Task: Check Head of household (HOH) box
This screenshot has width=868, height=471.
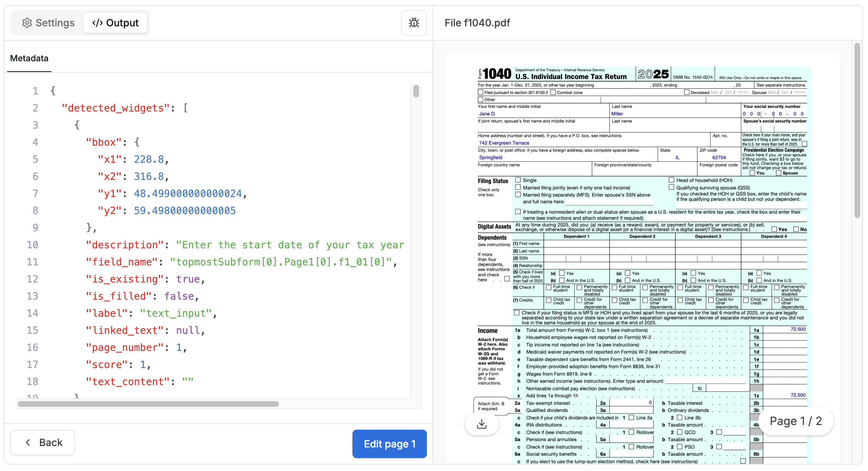Action: tap(671, 180)
